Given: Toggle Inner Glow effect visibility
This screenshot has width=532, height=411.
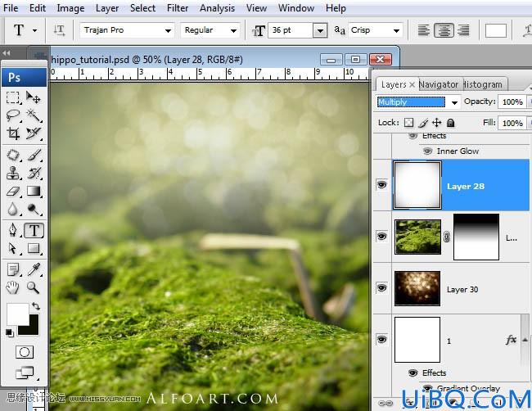Looking at the screenshot, I should coord(427,151).
